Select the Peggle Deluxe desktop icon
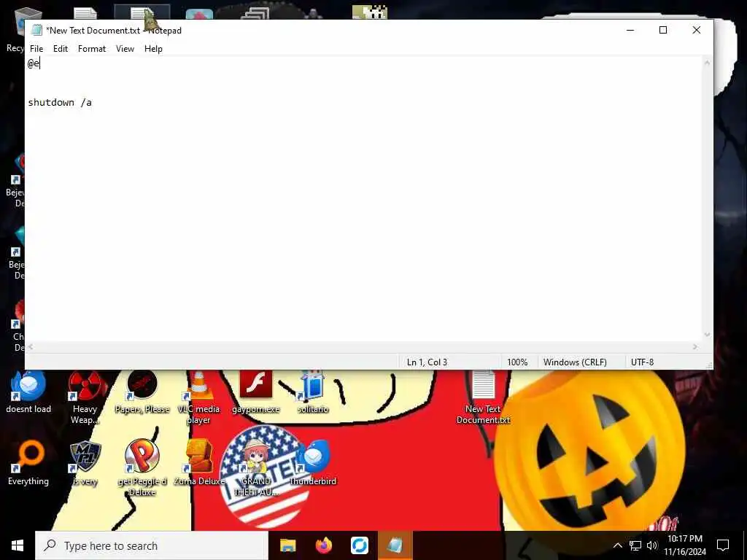Viewport: 747px width, 560px height. tap(142, 467)
